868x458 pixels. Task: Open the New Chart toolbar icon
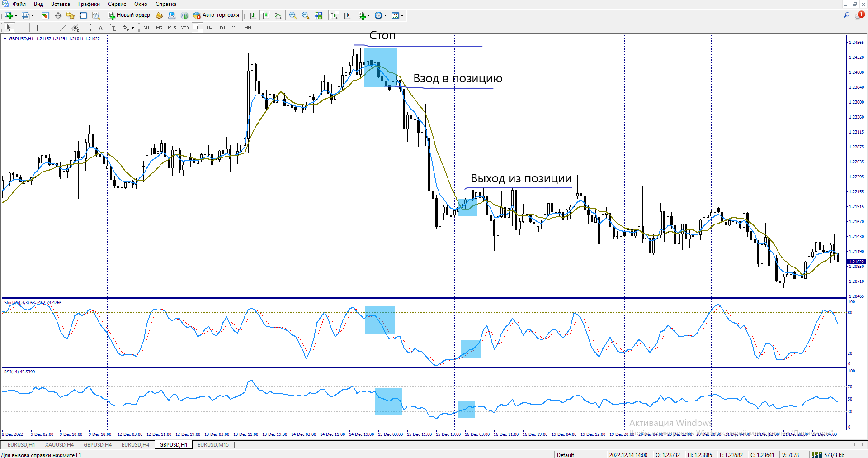point(9,15)
